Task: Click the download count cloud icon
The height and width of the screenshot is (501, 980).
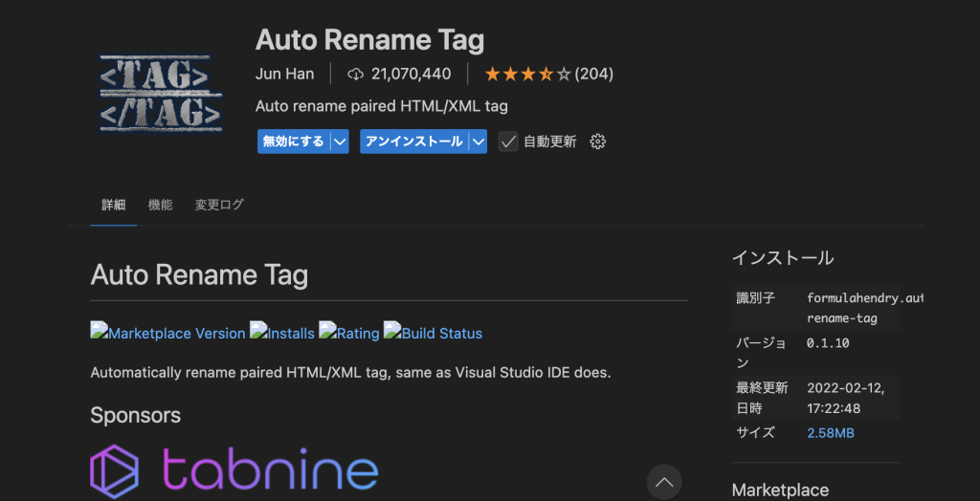Action: [356, 74]
